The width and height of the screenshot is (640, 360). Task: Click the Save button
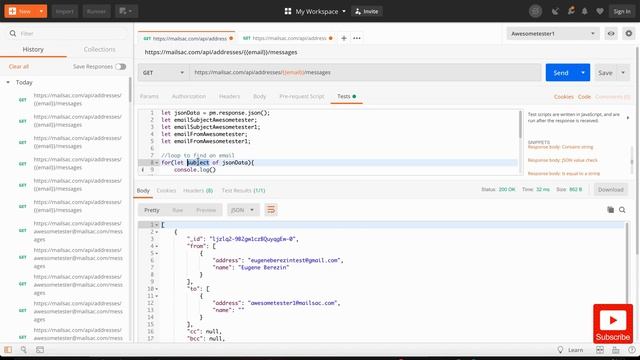click(605, 73)
